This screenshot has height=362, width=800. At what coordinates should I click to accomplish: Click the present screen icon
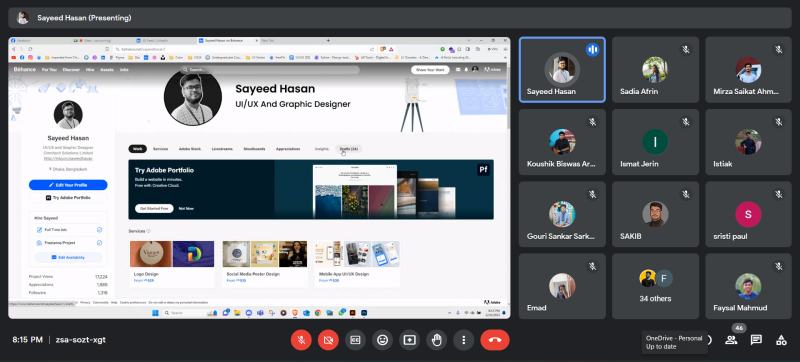point(409,340)
